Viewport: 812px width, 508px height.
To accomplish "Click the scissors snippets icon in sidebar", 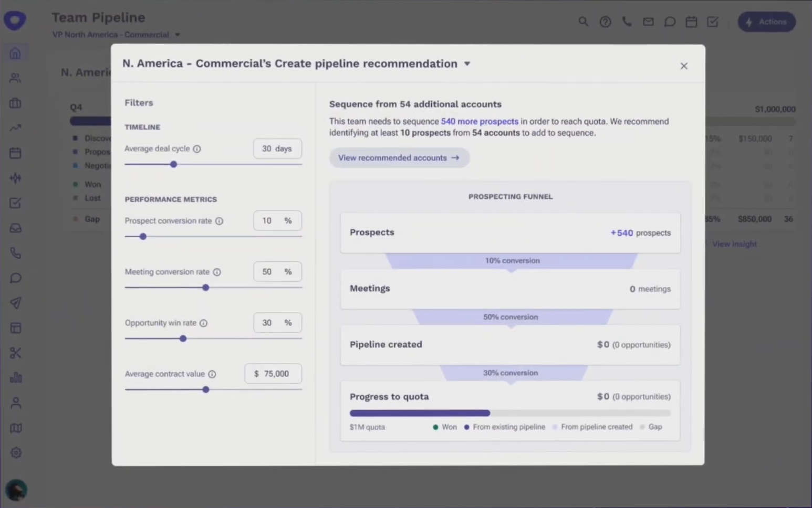I will tap(15, 353).
